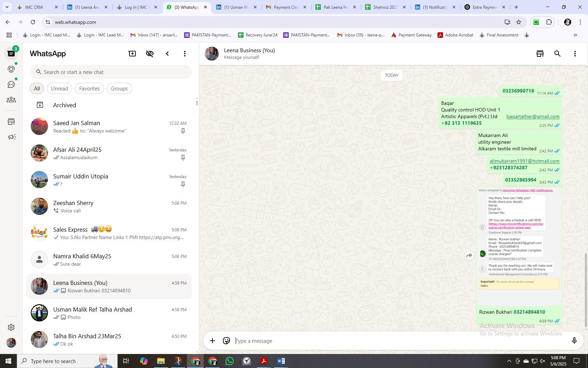Open the Payment Gateway bookmark
This screenshot has height=368, width=588.
point(411,35)
